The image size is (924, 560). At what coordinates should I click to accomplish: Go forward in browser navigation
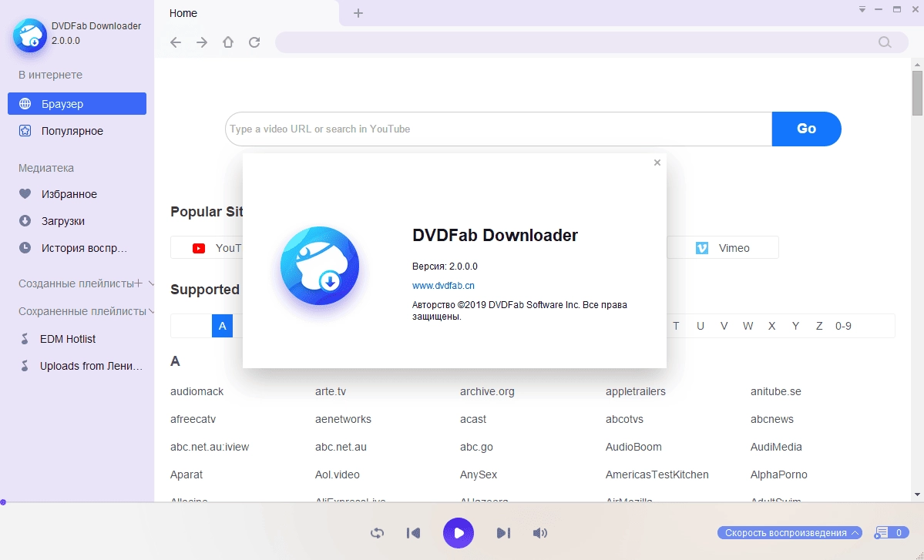click(x=202, y=42)
